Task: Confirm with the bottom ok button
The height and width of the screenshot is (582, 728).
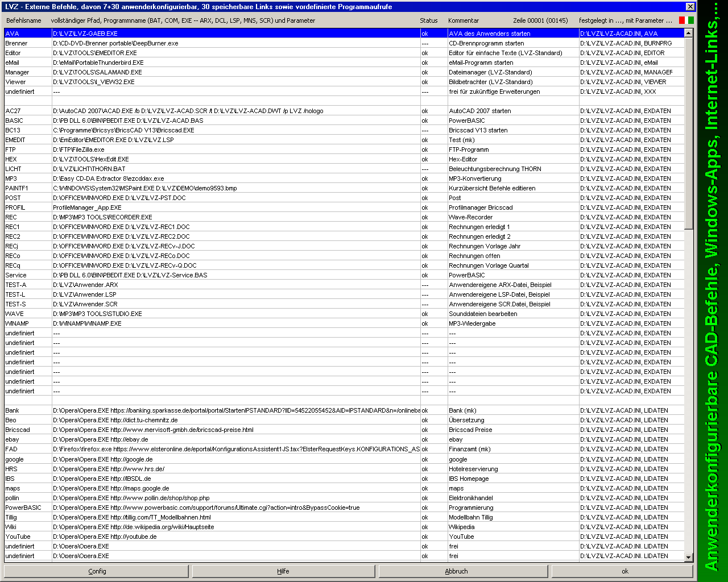Action: (622, 571)
